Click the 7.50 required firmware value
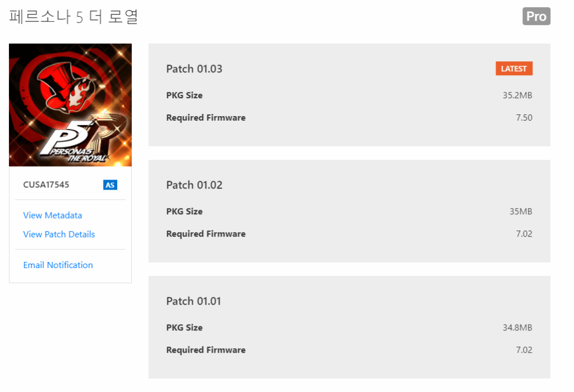This screenshot has width=574, height=392. point(524,118)
